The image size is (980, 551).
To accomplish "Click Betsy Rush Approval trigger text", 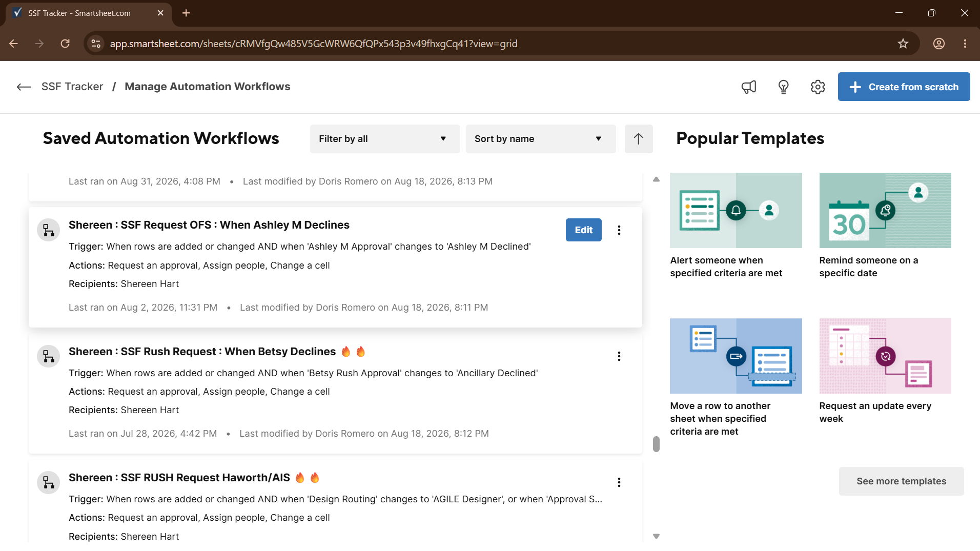I will (303, 373).
